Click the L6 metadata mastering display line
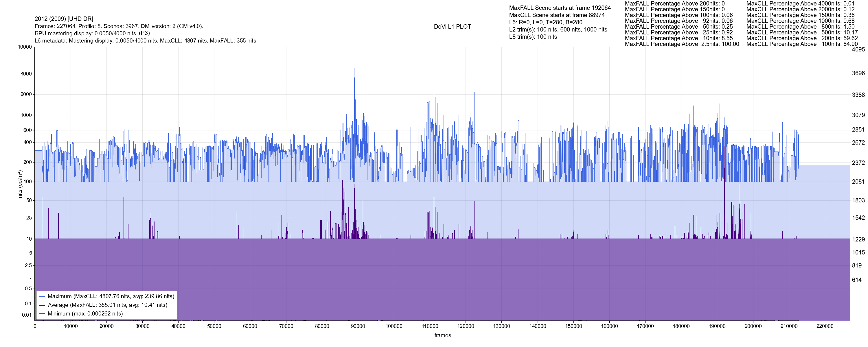This screenshot has width=868, height=347. 145,41
